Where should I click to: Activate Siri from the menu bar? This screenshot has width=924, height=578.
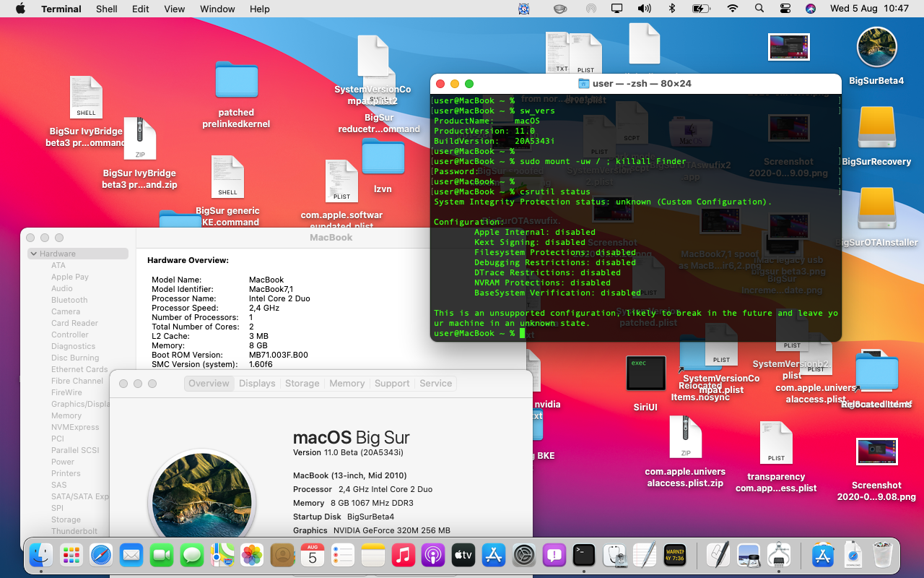(x=810, y=9)
